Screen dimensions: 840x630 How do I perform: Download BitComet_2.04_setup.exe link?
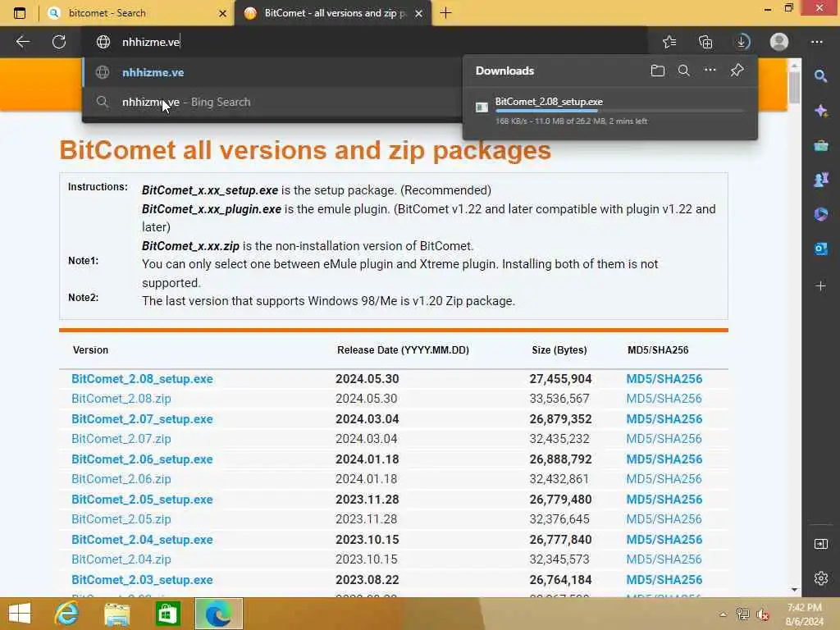tap(142, 540)
